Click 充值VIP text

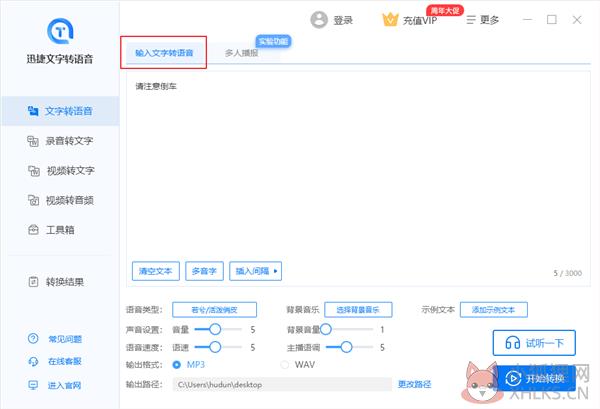(420, 20)
